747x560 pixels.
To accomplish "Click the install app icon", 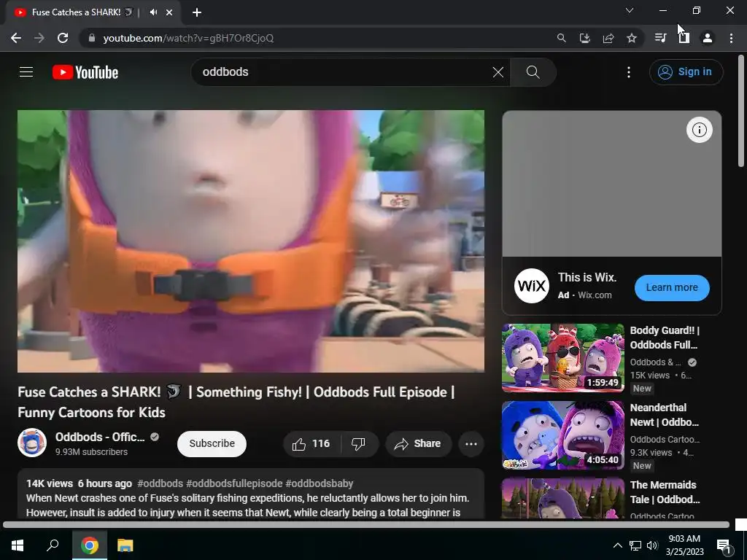I will pos(584,38).
